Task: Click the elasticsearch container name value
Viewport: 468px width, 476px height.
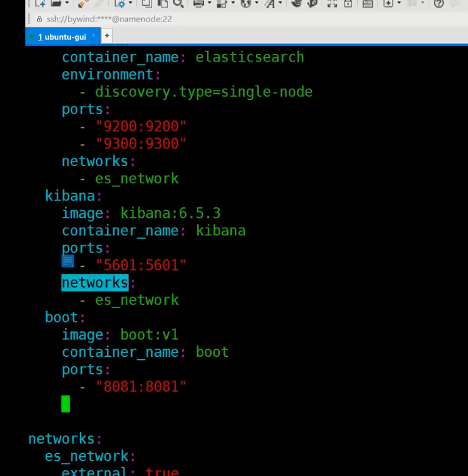Action: point(250,58)
